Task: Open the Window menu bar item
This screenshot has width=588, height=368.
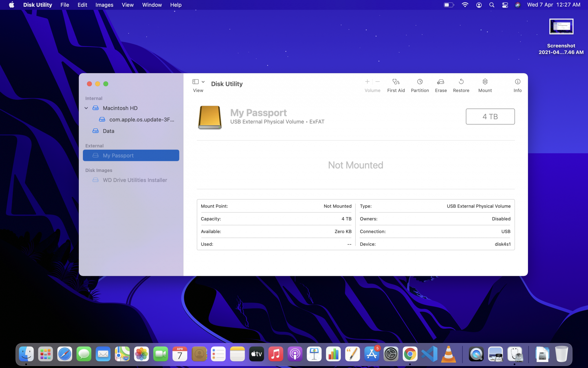Action: coord(151,5)
